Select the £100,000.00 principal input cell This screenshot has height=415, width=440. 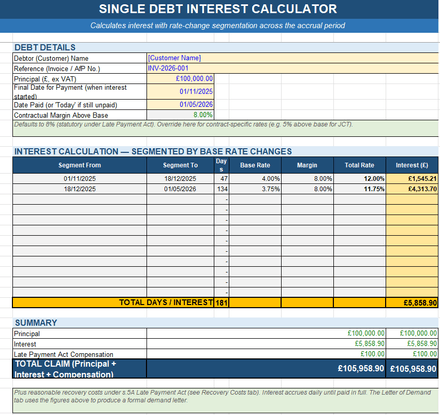click(x=180, y=79)
